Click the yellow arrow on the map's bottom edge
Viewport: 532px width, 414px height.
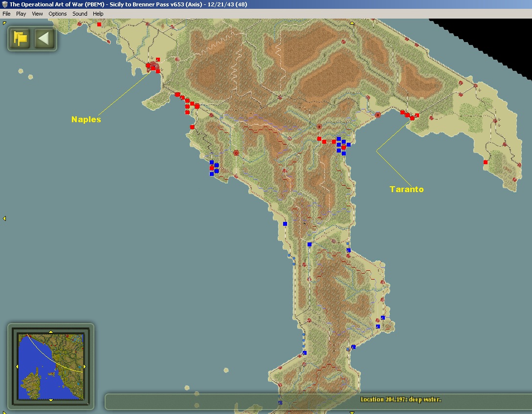352,413
